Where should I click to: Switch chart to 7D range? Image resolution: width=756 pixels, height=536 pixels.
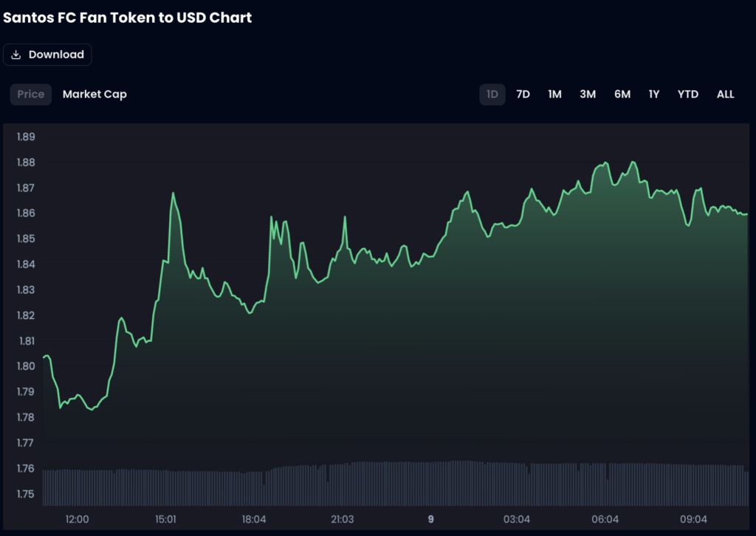point(523,95)
